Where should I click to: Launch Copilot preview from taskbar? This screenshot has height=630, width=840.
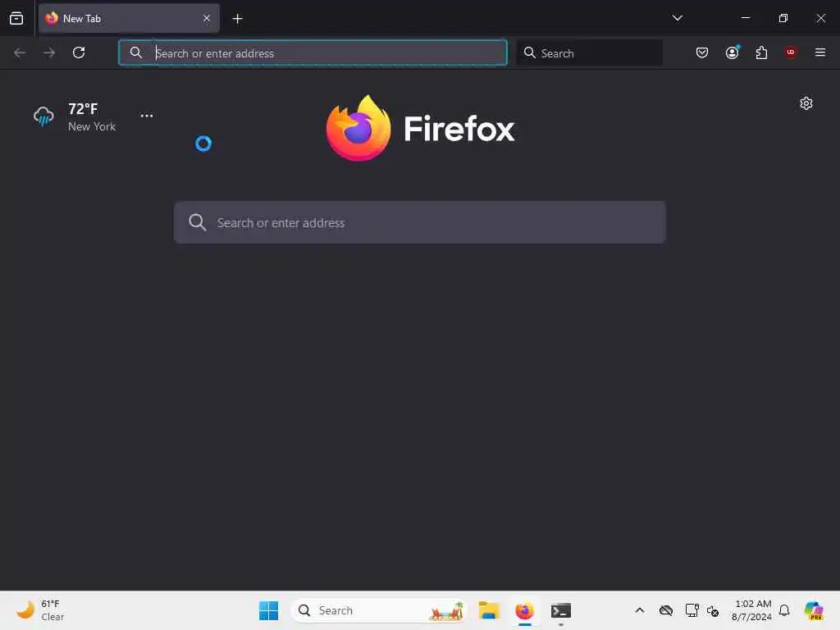(813, 610)
